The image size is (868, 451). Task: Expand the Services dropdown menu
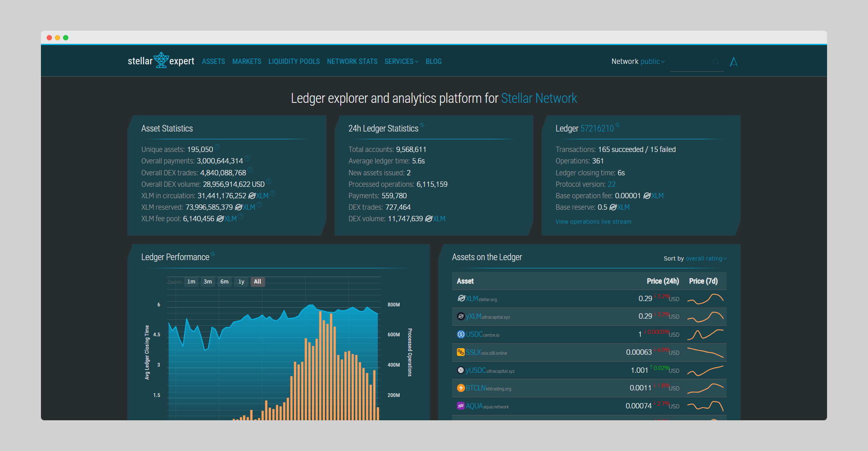tap(401, 61)
